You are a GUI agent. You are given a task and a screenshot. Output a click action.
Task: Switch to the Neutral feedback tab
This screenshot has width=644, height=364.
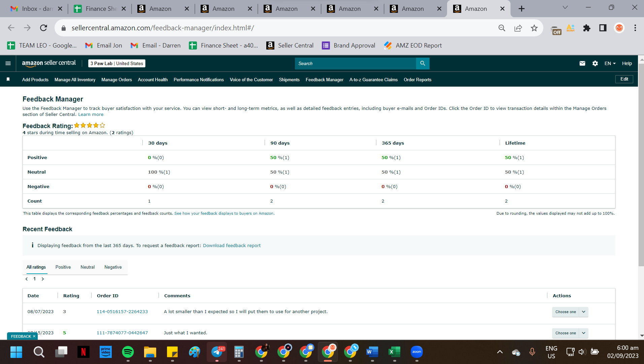(88, 267)
